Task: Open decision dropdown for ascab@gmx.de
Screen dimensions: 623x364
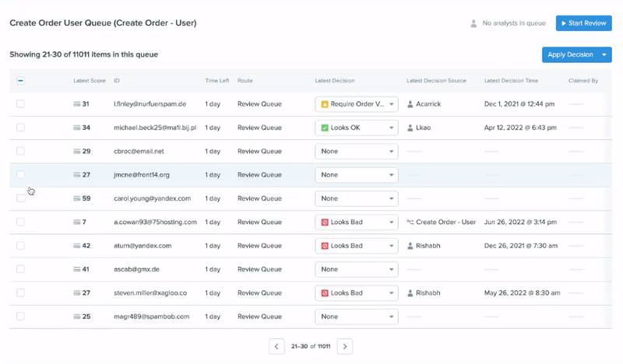Action: click(x=357, y=269)
